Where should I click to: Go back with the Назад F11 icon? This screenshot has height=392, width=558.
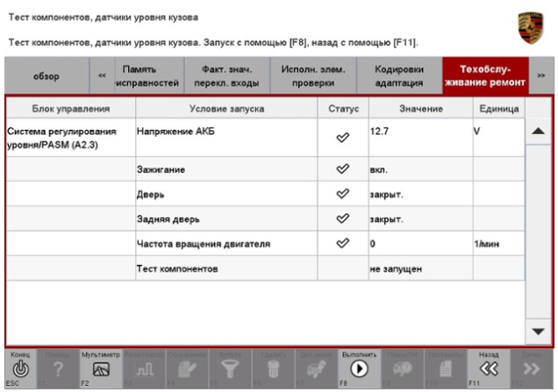[492, 370]
